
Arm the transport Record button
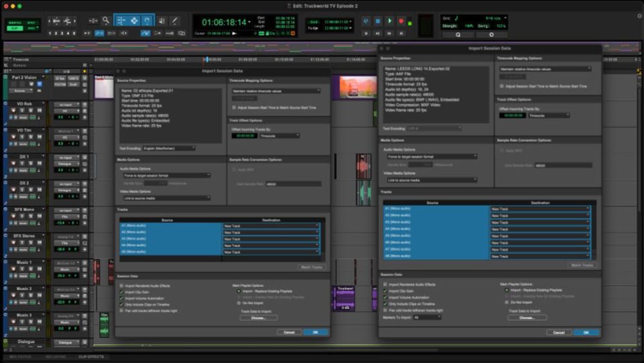(x=401, y=21)
